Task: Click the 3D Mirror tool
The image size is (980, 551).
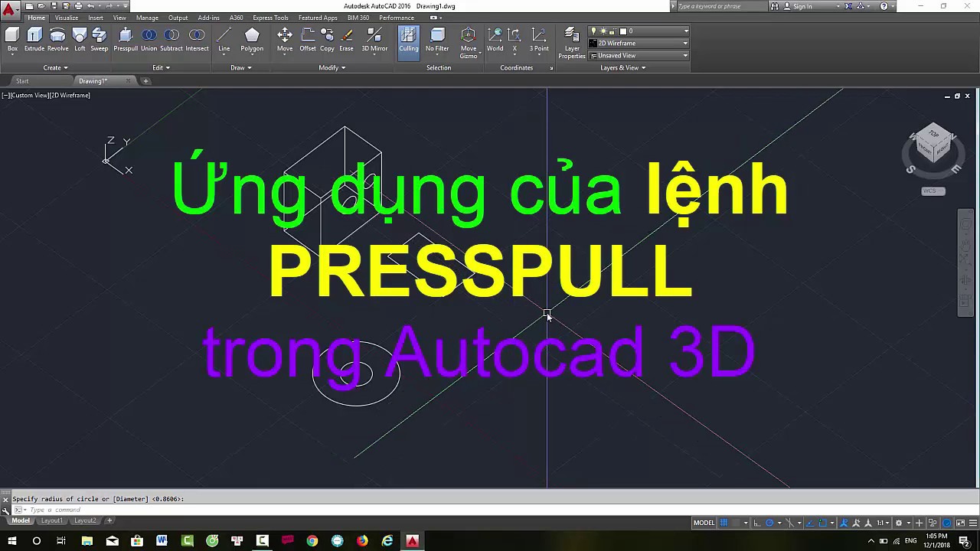Action: coord(374,40)
